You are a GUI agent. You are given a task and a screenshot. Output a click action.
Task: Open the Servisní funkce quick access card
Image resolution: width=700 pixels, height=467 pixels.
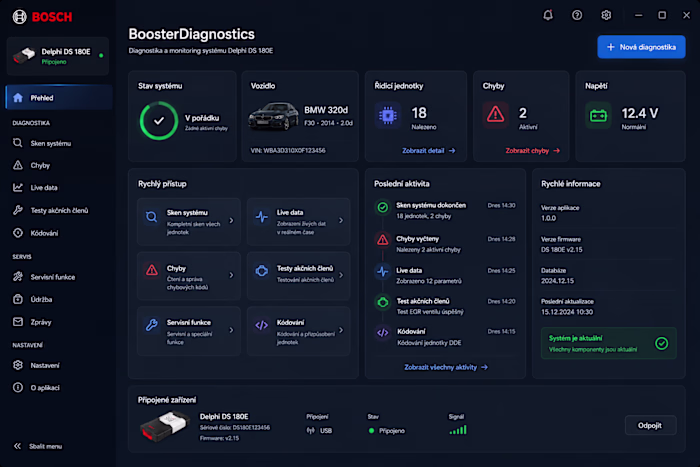(x=189, y=330)
